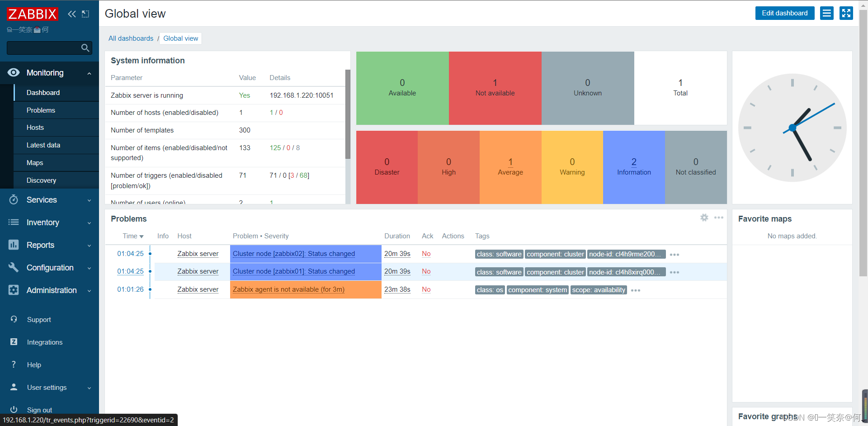
Task: Click the class: os tag
Action: [x=490, y=290]
